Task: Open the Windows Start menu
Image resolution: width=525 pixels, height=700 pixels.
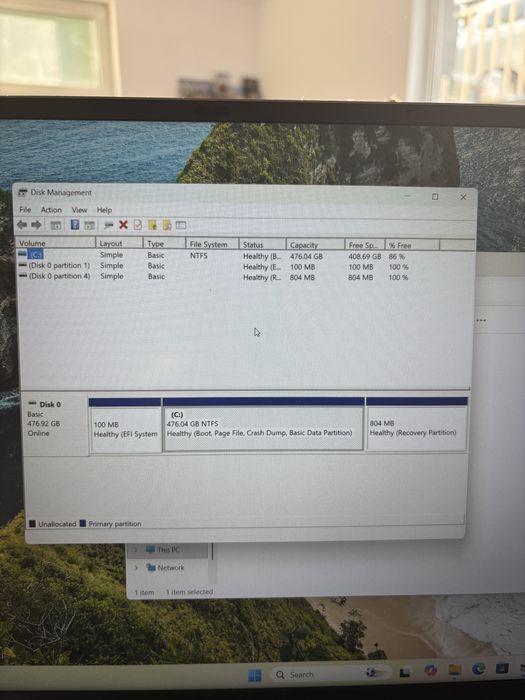Action: 254,675
